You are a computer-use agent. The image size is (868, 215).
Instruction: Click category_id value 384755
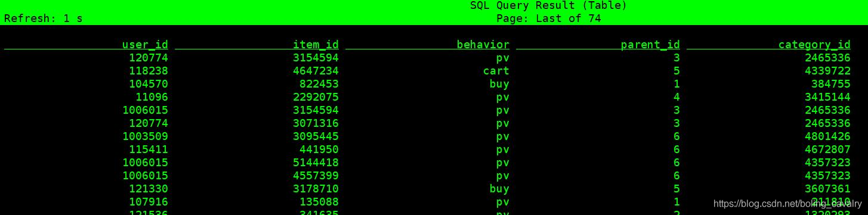(x=831, y=84)
